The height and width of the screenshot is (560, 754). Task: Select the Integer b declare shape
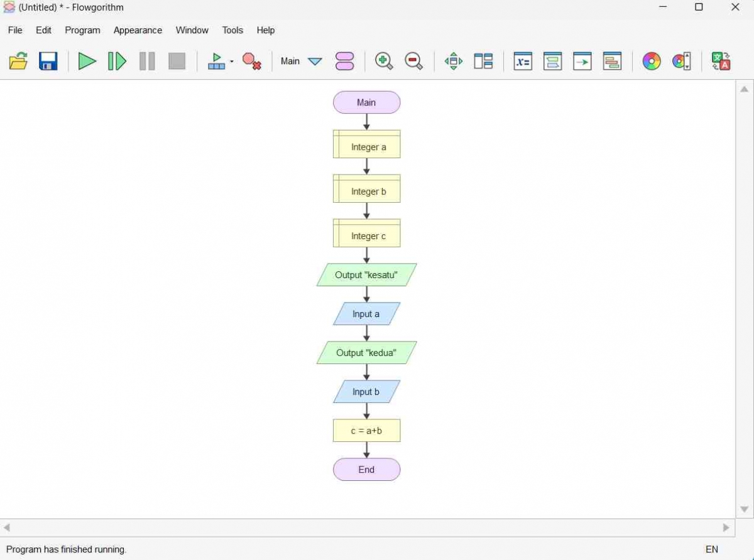pyautogui.click(x=366, y=188)
